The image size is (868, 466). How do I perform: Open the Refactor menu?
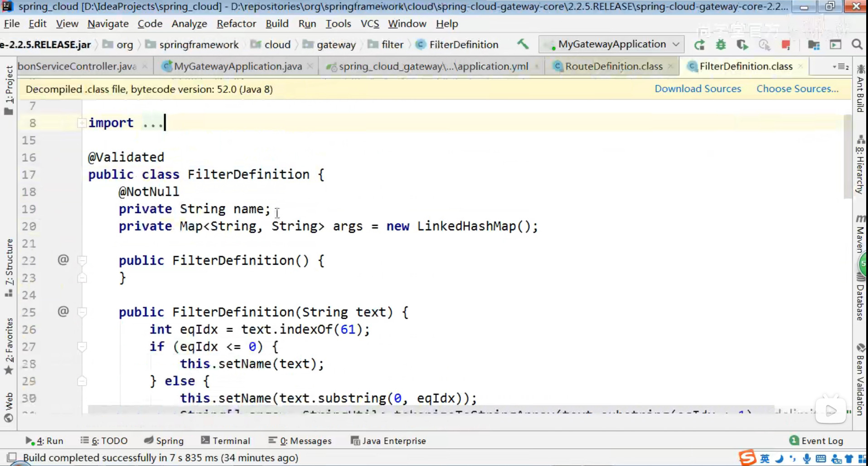point(236,24)
